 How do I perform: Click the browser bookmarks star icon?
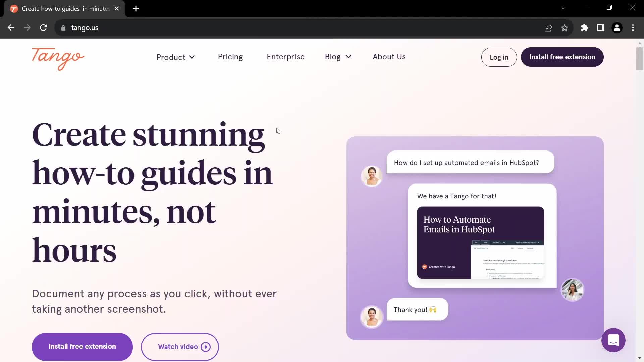click(x=565, y=28)
